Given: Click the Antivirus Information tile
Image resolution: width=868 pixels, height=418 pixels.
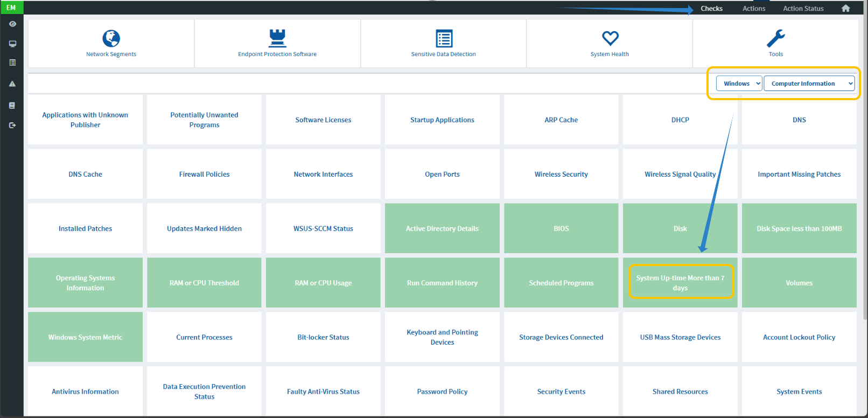Looking at the screenshot, I should pos(85,392).
